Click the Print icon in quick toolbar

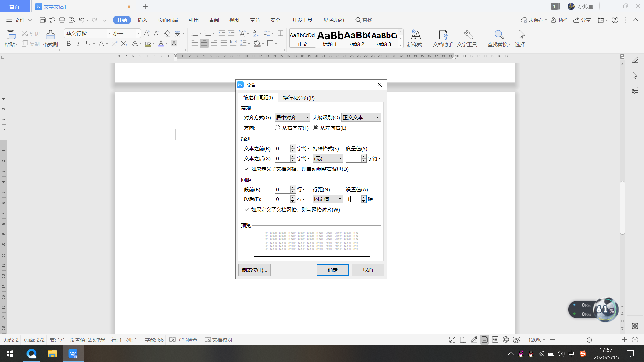[62, 20]
